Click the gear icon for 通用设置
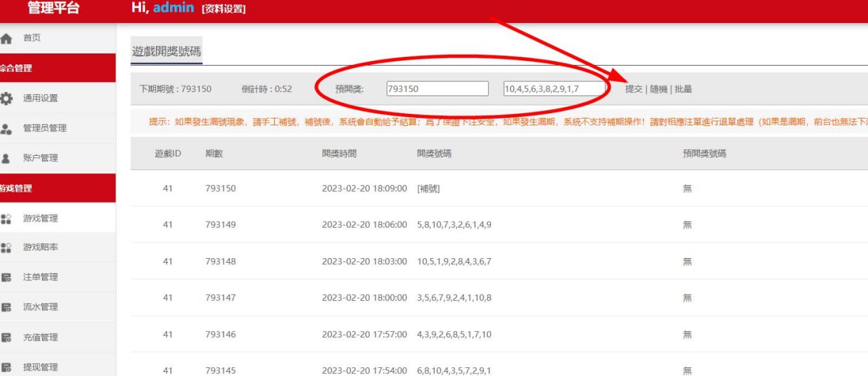This screenshot has height=376, width=868. point(7,98)
